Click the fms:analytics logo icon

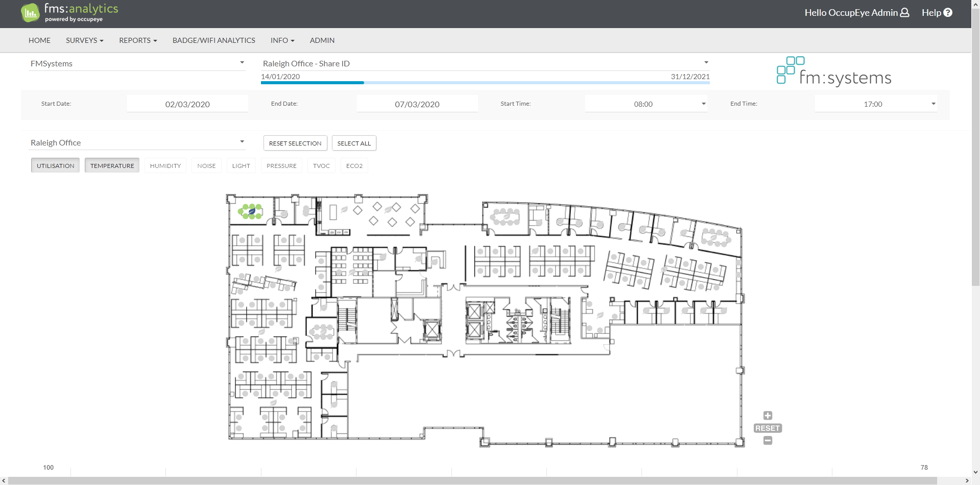(x=30, y=13)
